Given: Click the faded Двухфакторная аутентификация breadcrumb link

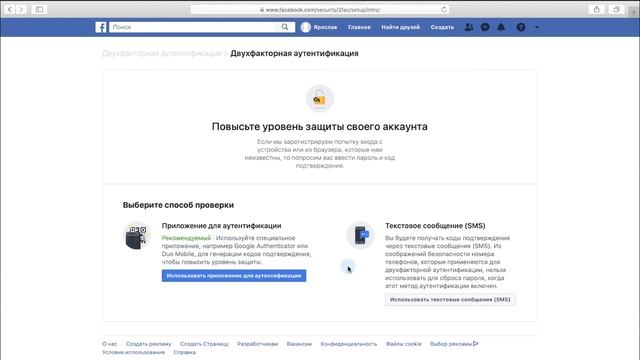Looking at the screenshot, I should point(162,53).
